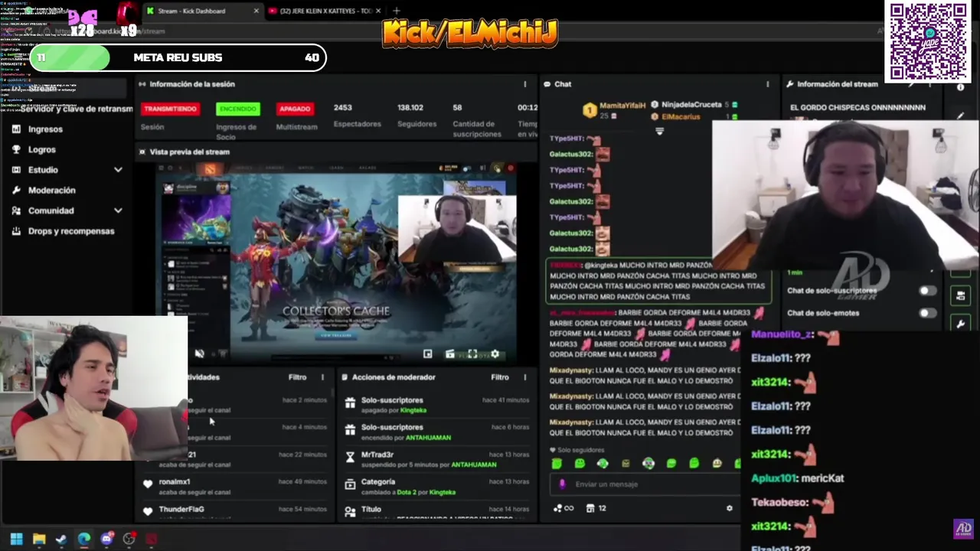This screenshot has width=980, height=551.
Task: Click ANTAHUAMAN link in MrTrad3r suspension entry
Action: pos(473,465)
